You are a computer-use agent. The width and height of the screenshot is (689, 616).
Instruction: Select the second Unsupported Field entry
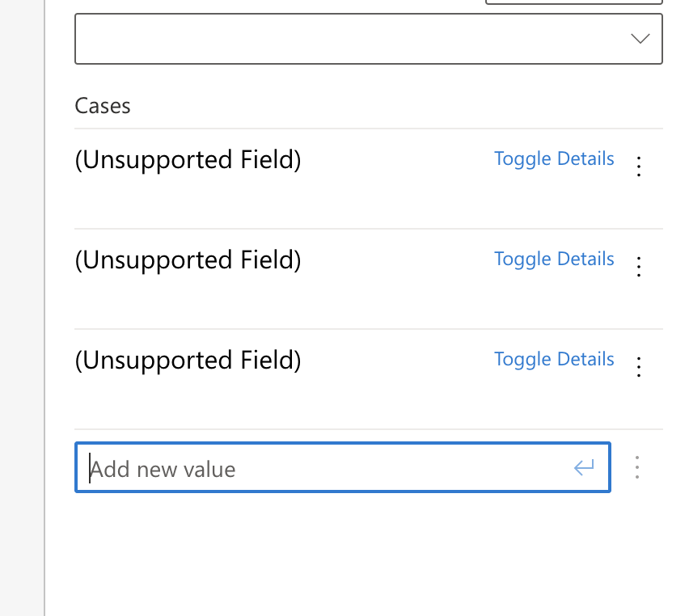pos(188,261)
